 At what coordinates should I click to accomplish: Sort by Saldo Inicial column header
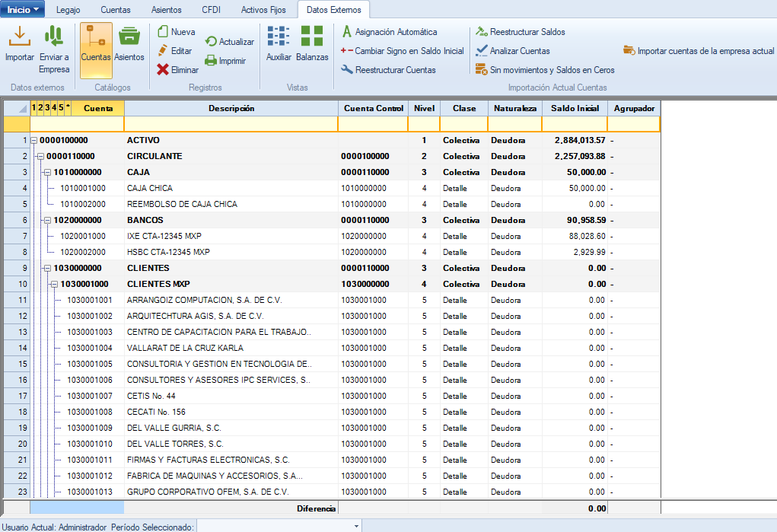(575, 108)
